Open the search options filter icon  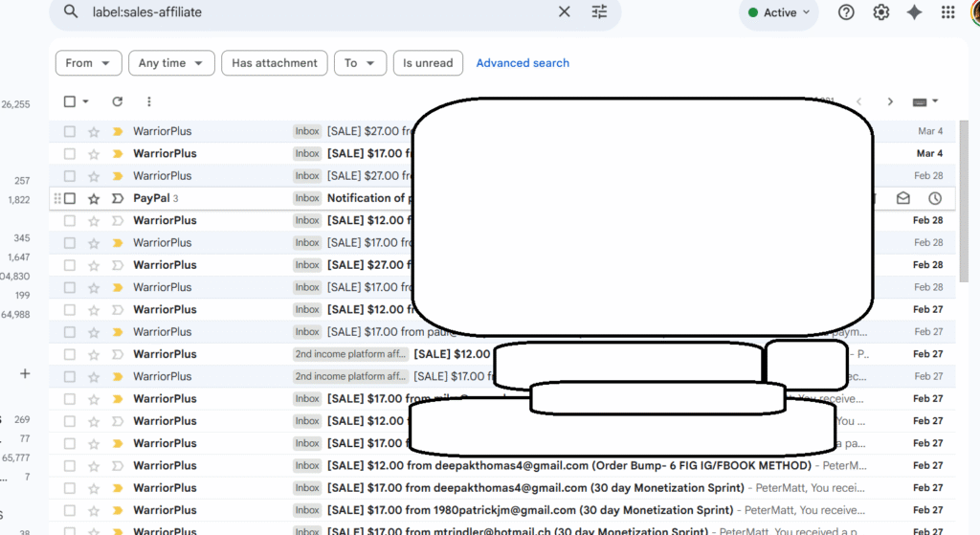pos(599,11)
